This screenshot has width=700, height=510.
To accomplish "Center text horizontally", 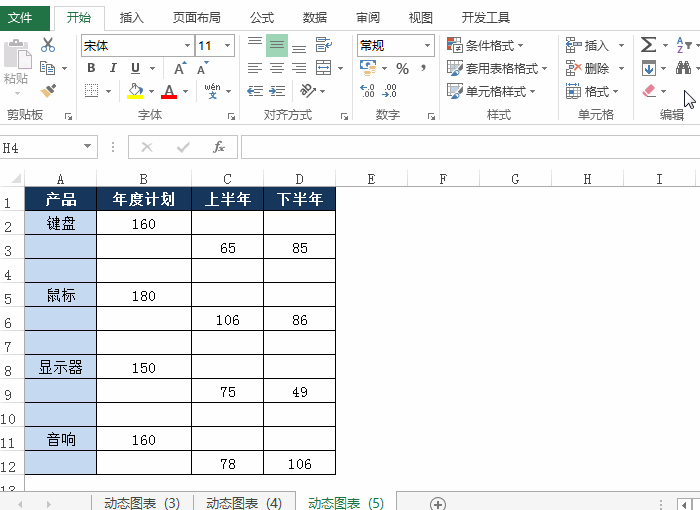I will 277,68.
